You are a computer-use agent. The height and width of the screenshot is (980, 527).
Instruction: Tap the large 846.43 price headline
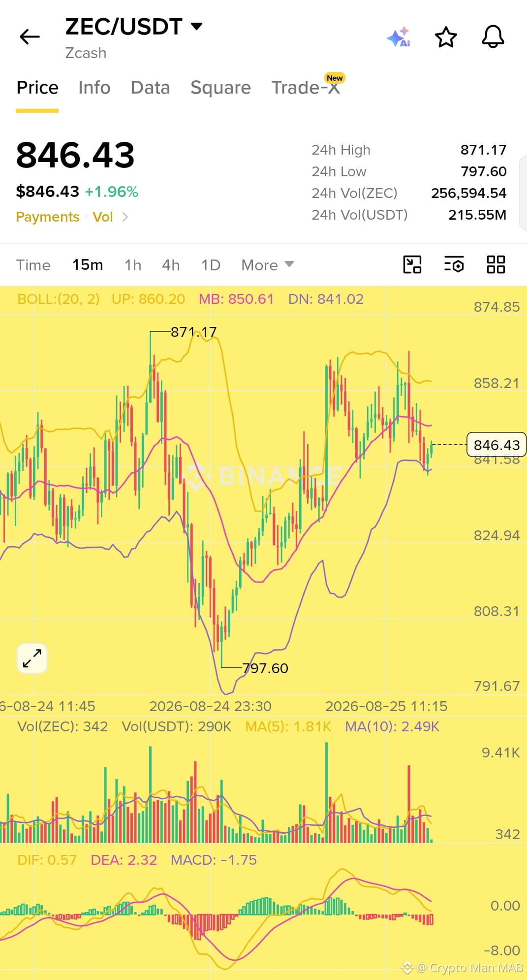(75, 155)
